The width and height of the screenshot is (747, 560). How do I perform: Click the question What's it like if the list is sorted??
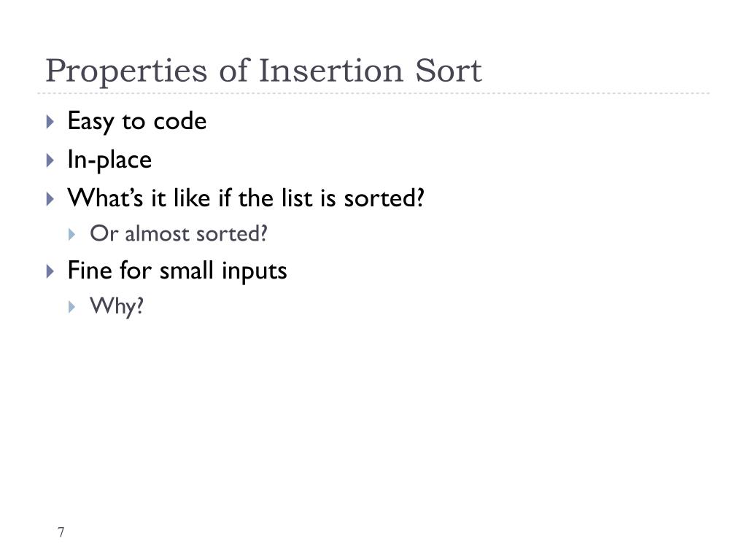[x=246, y=198]
